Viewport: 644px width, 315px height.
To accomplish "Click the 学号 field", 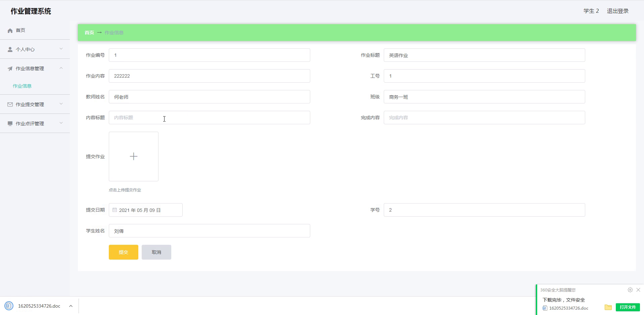I will 485,210.
